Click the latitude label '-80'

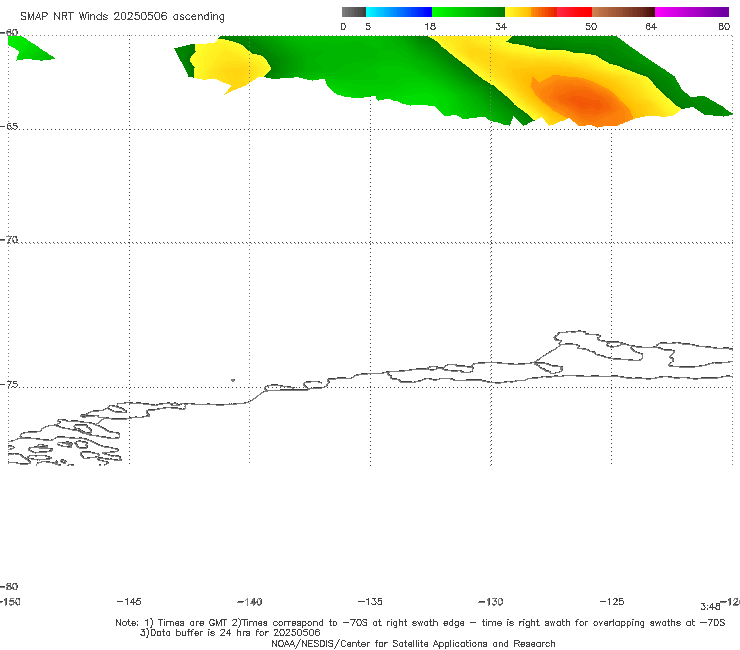(9, 586)
